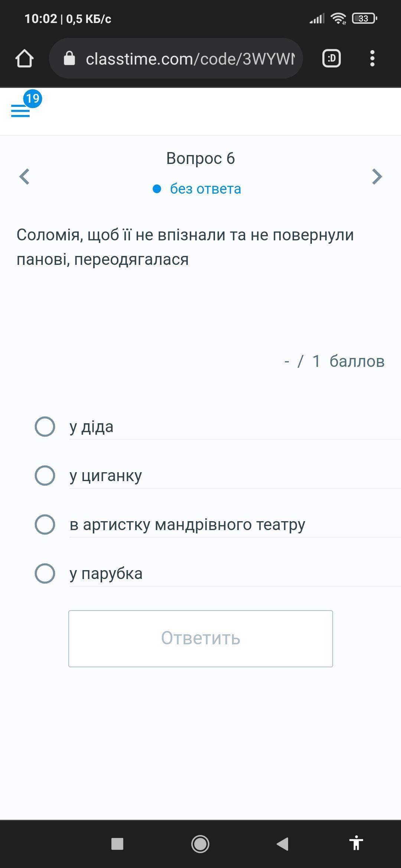Choose "в артистку мандрівного театру" option
Viewport: 401px width, 868px height.
tap(45, 525)
